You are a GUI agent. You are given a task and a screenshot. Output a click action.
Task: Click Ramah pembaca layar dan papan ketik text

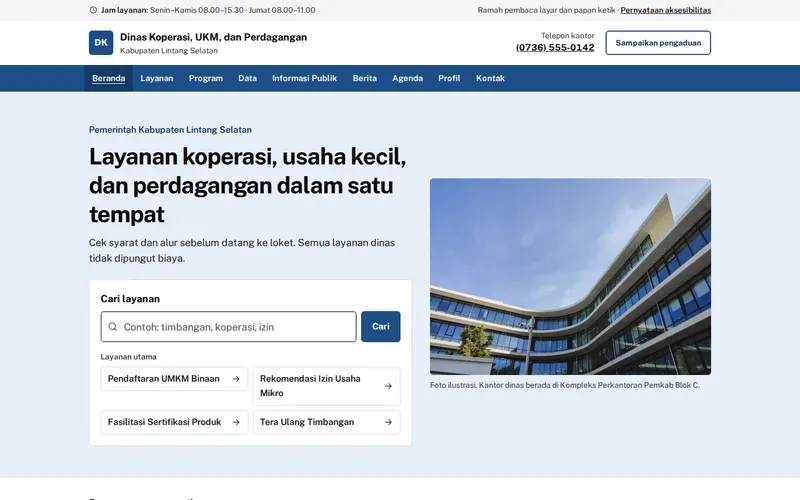[x=546, y=10]
